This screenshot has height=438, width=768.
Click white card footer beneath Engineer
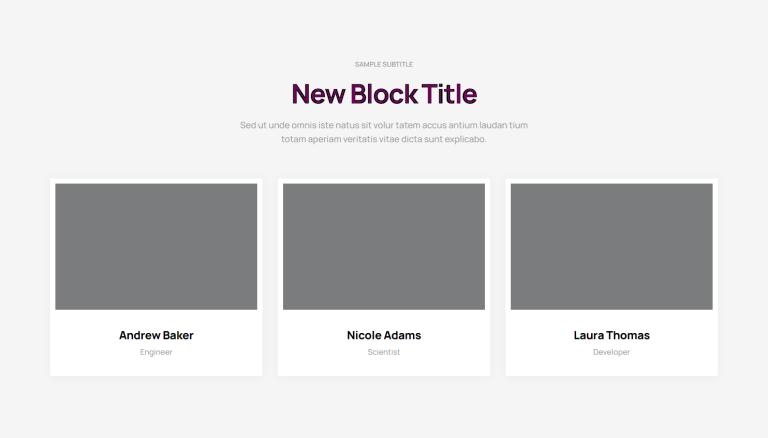click(x=156, y=367)
